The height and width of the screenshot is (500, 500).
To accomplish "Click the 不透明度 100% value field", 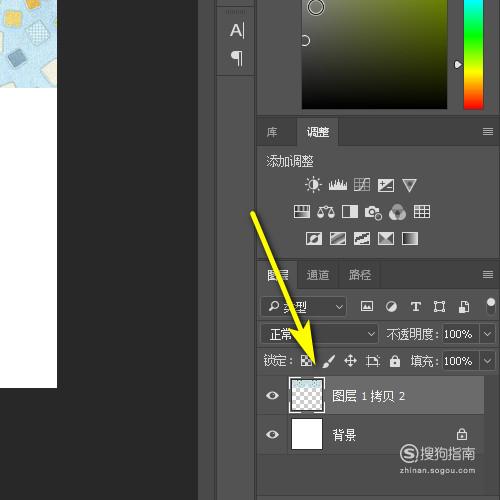I will tap(460, 334).
